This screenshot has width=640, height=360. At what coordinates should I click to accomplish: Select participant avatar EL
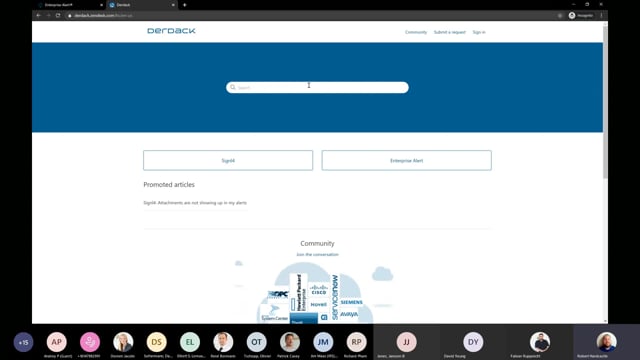coord(190,342)
